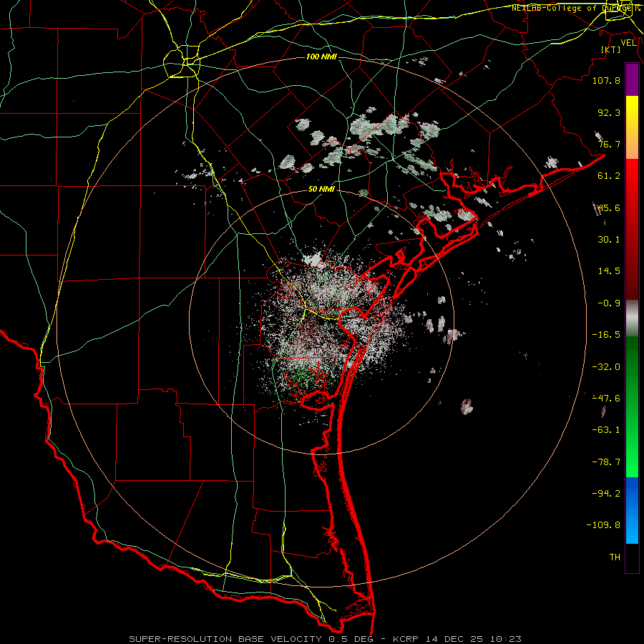Image resolution: width=644 pixels, height=644 pixels.
Task: Select the -0.9 velocity scale value
Action: (x=609, y=303)
